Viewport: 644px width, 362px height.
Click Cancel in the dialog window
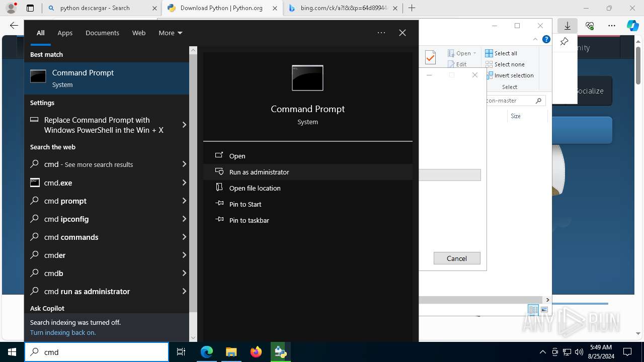pos(457,258)
